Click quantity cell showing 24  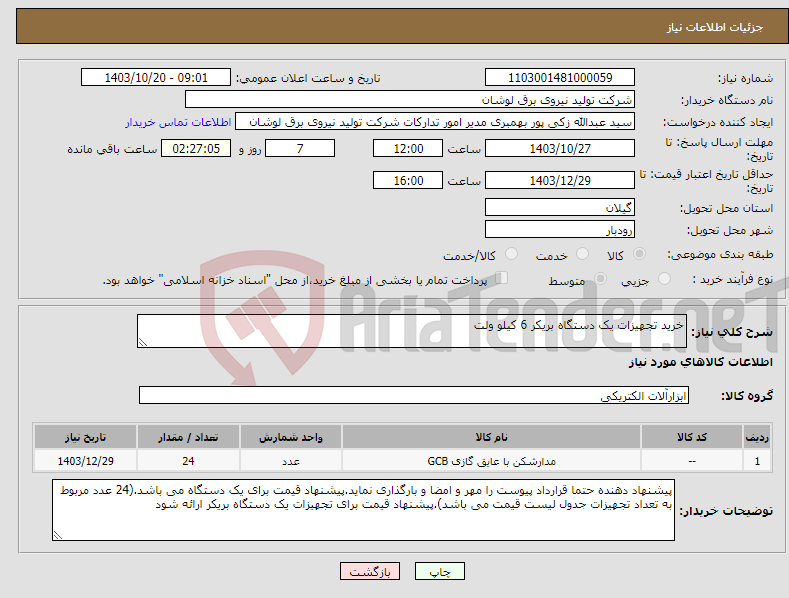[x=188, y=461]
